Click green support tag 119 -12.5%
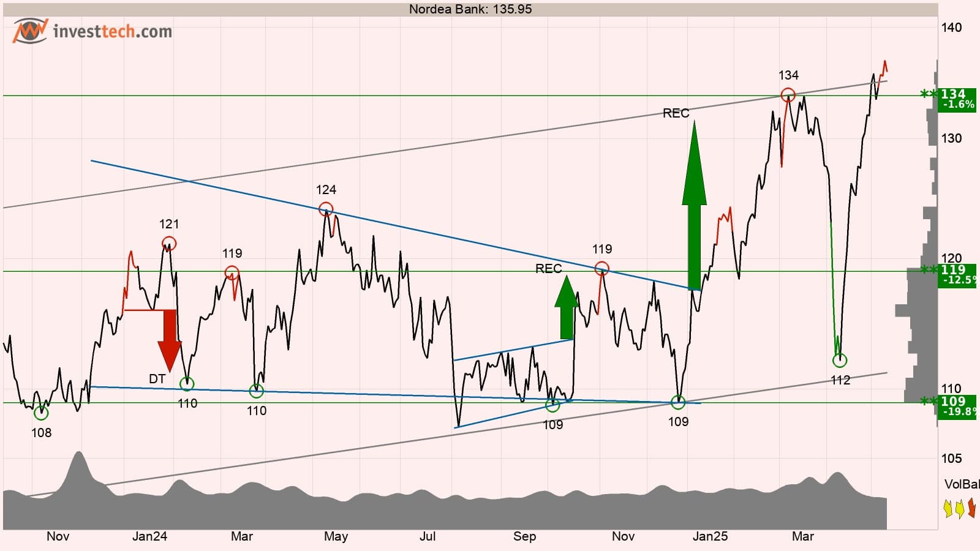This screenshot has width=980, height=551. click(957, 275)
